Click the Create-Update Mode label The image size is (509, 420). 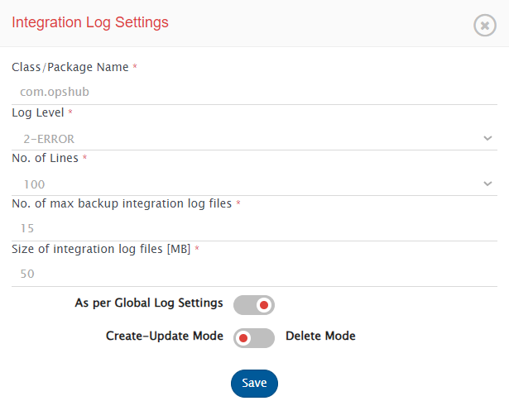coord(164,336)
